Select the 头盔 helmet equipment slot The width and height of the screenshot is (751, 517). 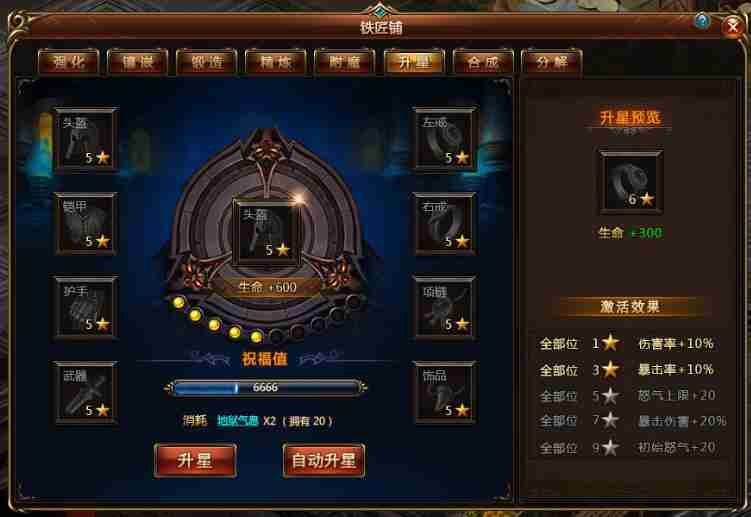click(x=86, y=139)
